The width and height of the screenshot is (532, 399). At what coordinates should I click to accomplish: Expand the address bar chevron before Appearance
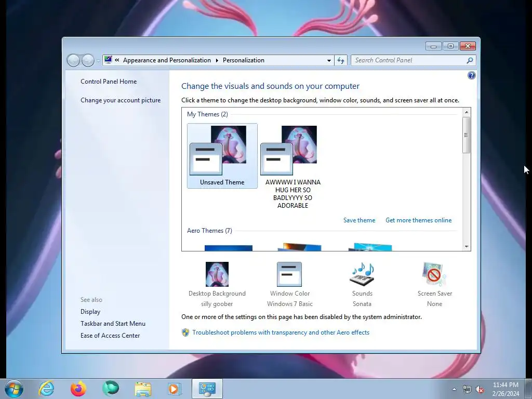117,60
